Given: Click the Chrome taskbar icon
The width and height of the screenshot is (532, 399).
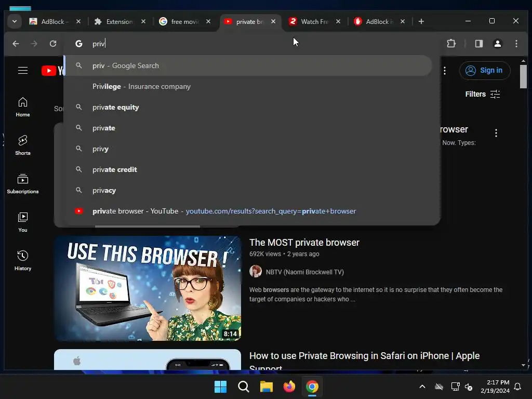Looking at the screenshot, I should tap(312, 387).
